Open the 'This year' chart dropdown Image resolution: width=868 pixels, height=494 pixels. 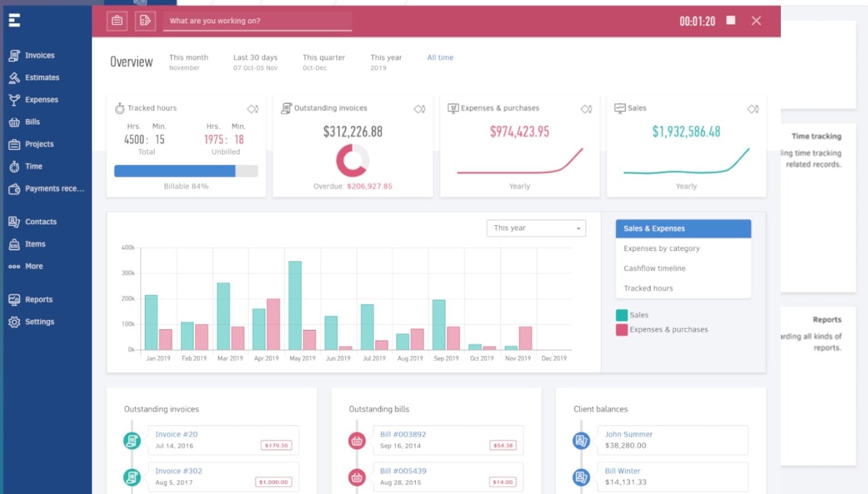[x=536, y=228]
